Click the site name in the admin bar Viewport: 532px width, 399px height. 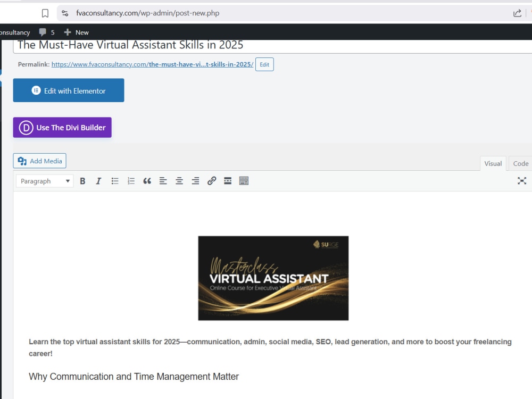[15, 32]
